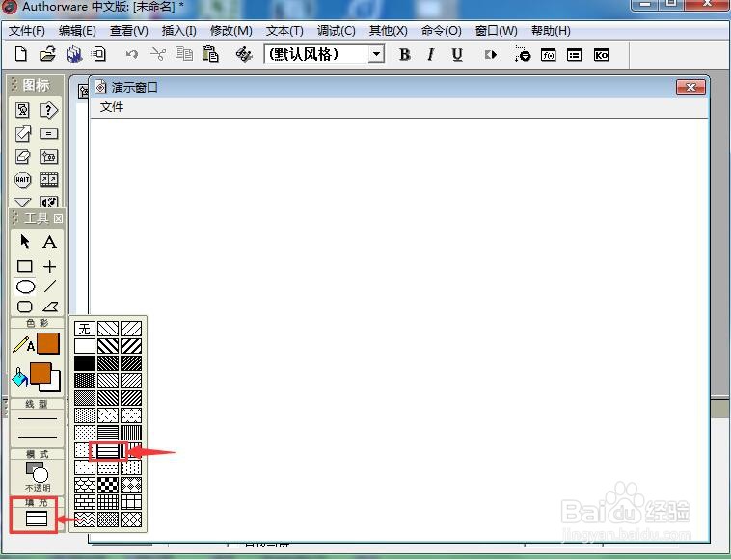Viewport: 731px width, 560px height.
Task: Open the 窗口(W) menu
Action: tap(497, 31)
